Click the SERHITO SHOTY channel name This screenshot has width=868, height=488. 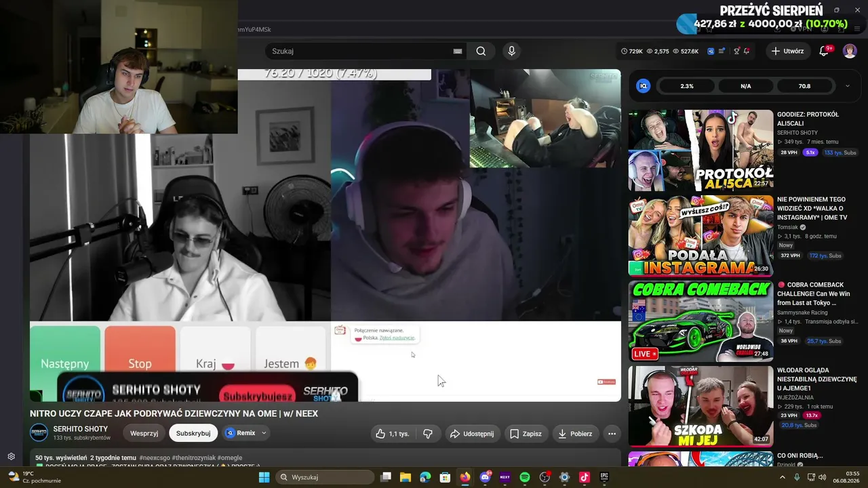click(x=81, y=429)
